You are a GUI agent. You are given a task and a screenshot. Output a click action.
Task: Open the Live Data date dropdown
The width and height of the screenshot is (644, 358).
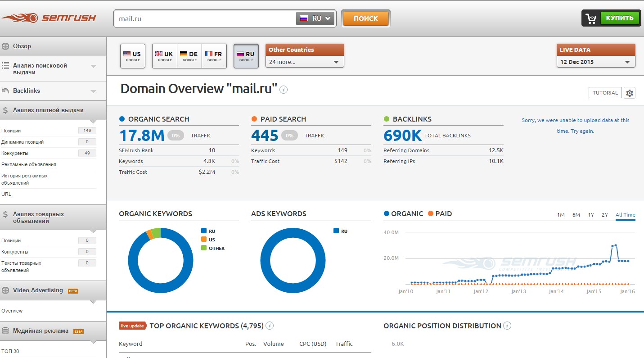point(596,62)
